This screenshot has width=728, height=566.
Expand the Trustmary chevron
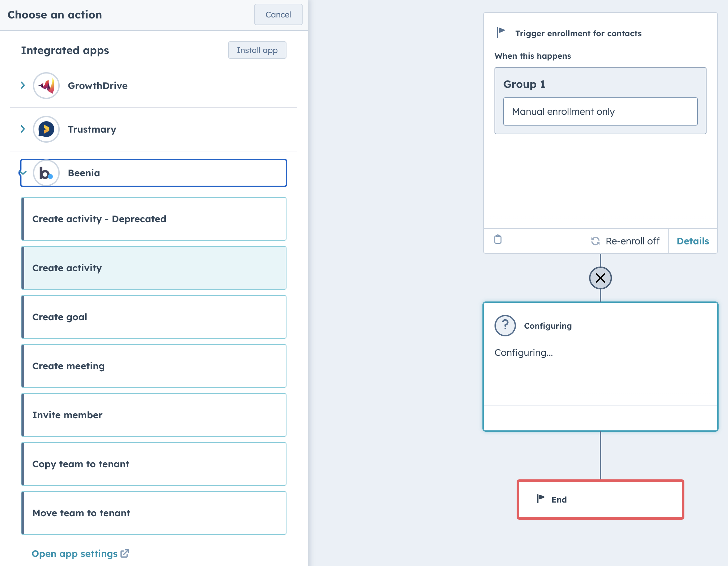click(x=23, y=129)
